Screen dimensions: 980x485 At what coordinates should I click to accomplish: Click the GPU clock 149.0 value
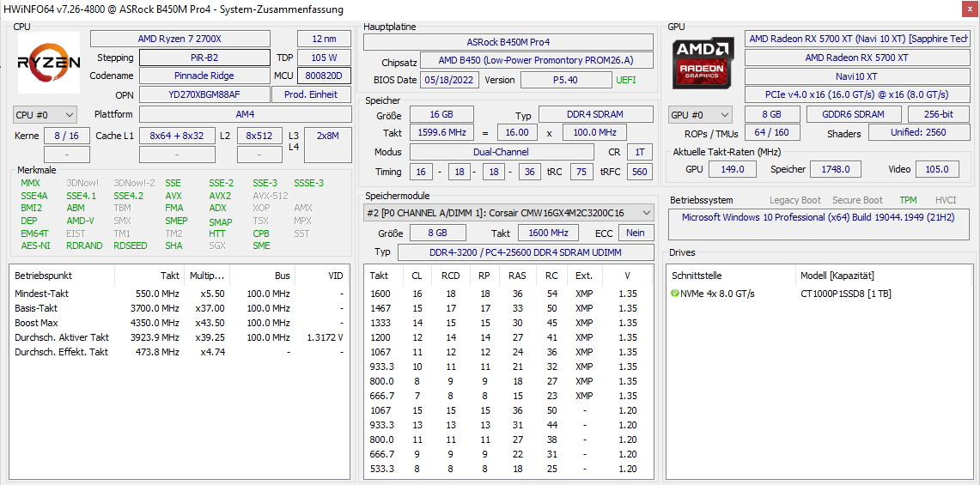[732, 169]
